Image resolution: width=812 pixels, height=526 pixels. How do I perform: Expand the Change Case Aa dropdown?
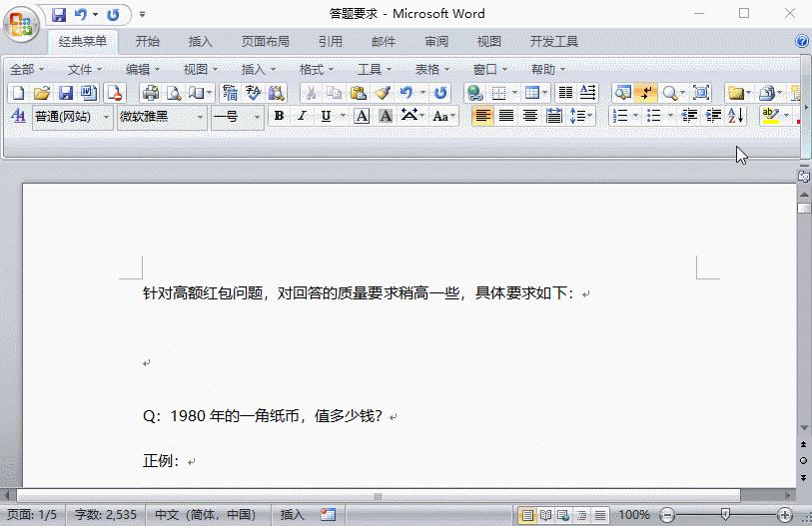(453, 116)
